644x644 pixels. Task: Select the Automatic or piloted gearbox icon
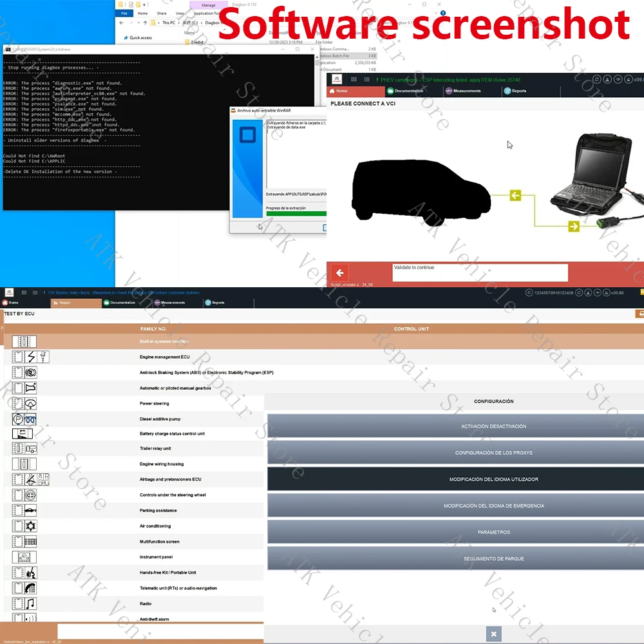click(24, 388)
